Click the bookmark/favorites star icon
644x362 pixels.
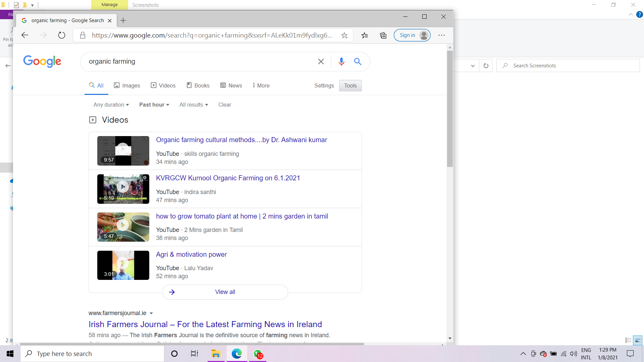pyautogui.click(x=344, y=35)
